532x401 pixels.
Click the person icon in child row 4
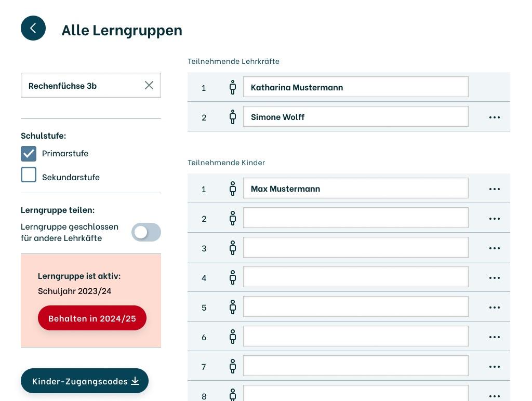click(233, 277)
